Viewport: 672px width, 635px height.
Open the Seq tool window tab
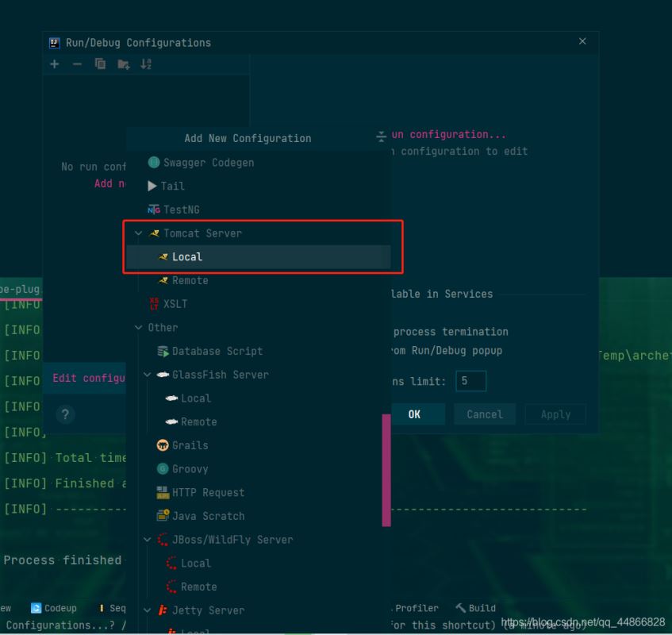coord(113,608)
